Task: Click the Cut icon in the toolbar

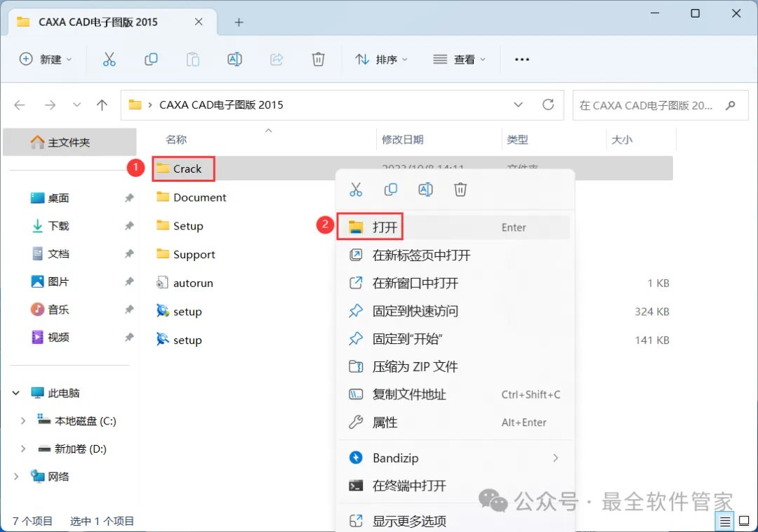Action: pos(109,60)
